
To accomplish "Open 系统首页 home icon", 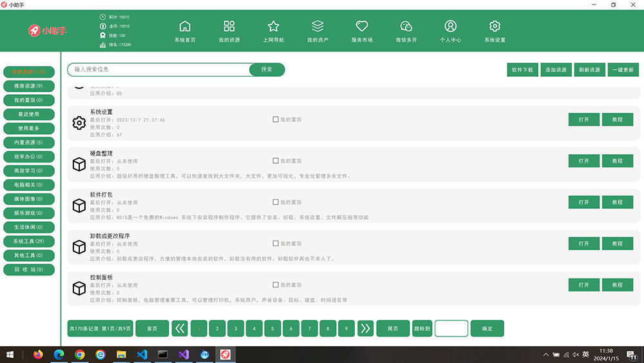I will point(185,26).
